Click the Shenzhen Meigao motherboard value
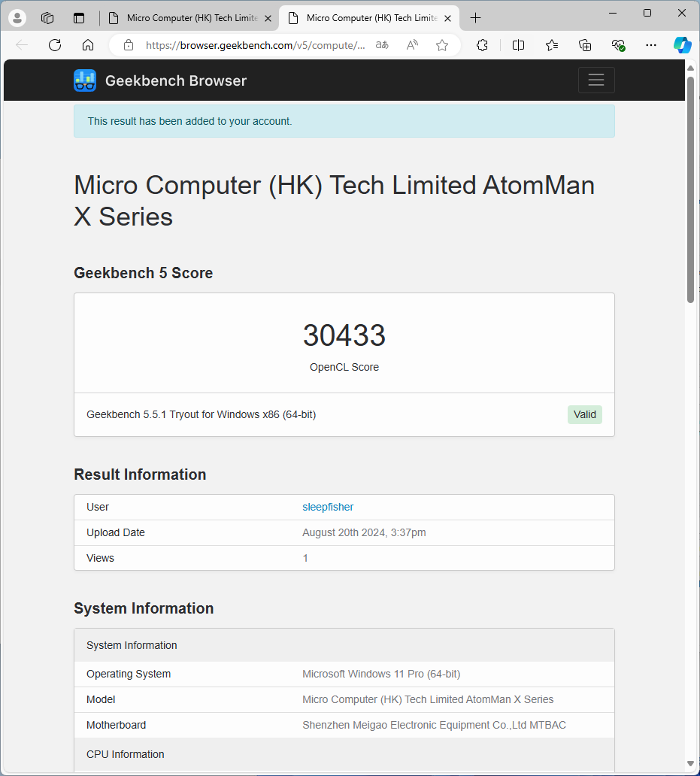Screen dimensions: 700x776 (x=435, y=725)
